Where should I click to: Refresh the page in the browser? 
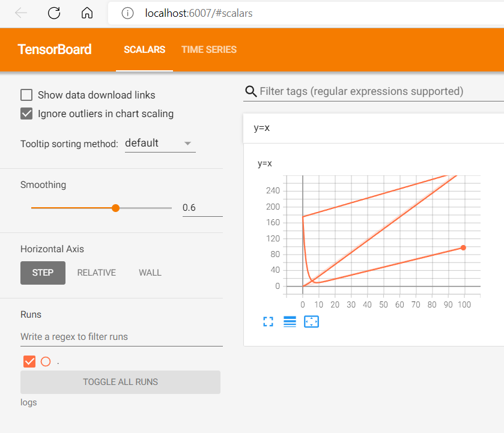click(53, 13)
